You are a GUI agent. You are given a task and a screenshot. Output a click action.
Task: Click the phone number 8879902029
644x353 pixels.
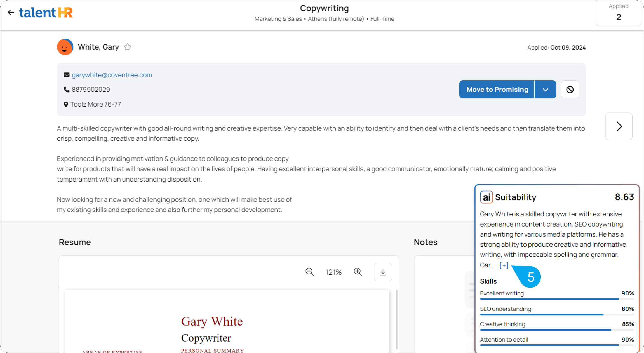(x=91, y=90)
